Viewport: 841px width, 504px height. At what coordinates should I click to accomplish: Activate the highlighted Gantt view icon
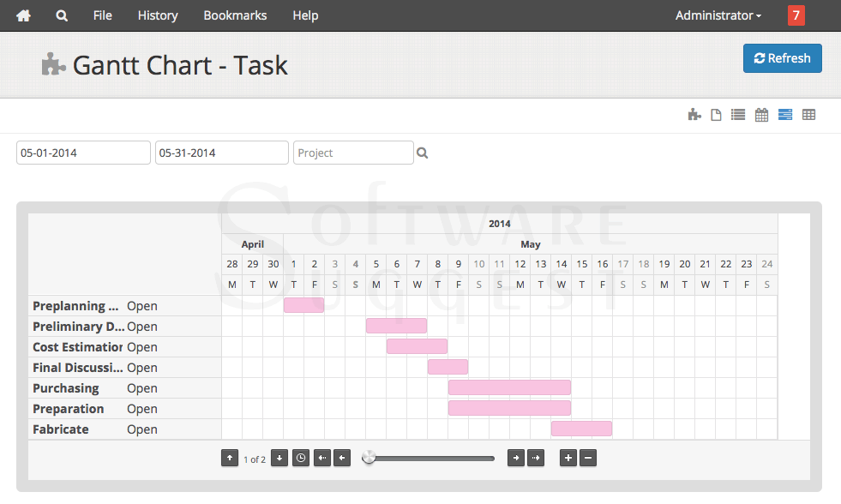tap(785, 115)
